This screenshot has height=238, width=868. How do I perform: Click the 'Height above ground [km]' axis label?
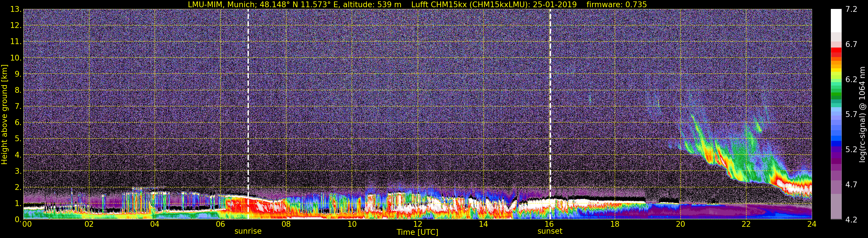click(4, 114)
